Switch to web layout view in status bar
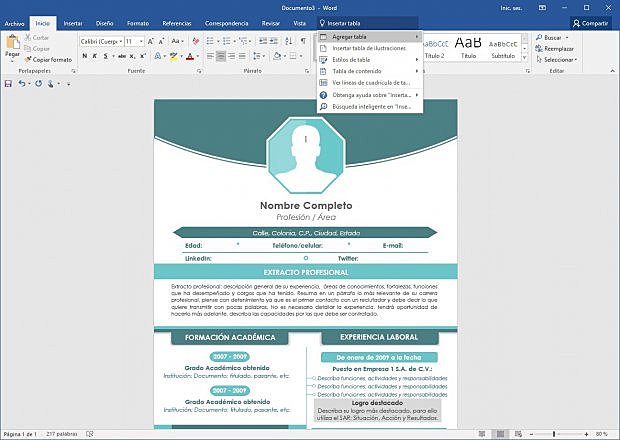 click(519, 434)
